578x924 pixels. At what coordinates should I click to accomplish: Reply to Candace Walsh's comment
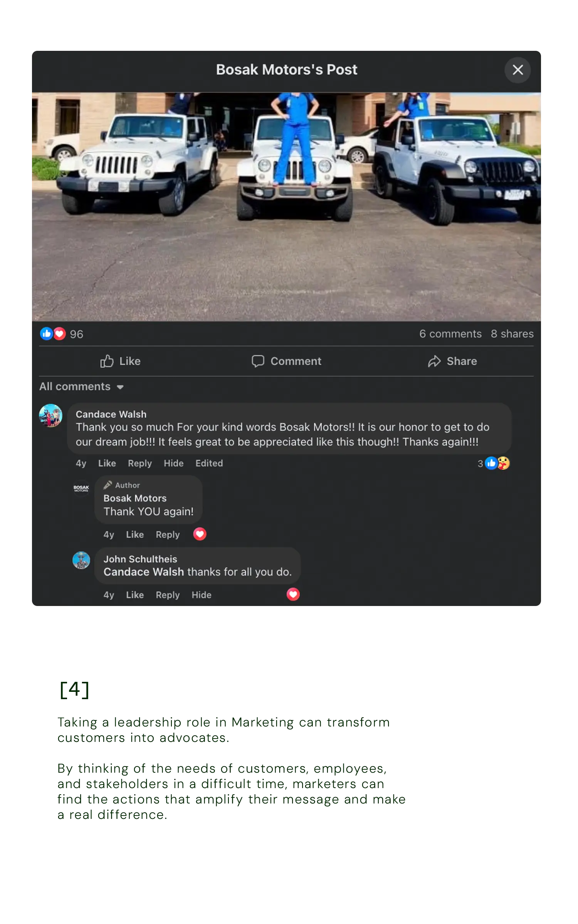pyautogui.click(x=140, y=463)
